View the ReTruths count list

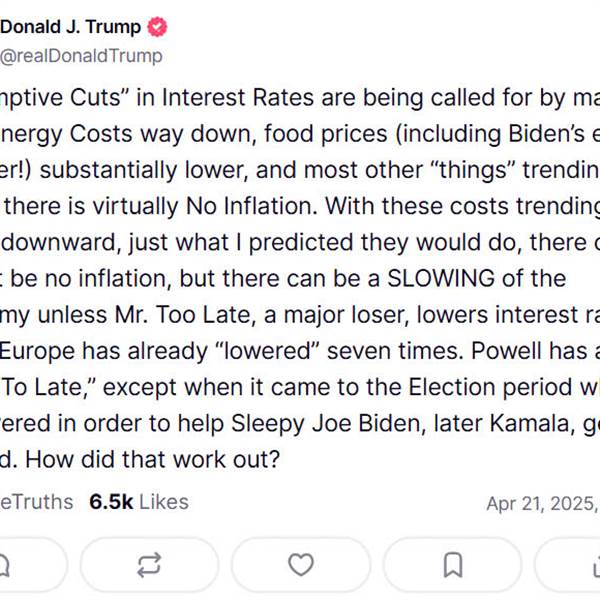pyautogui.click(x=36, y=502)
